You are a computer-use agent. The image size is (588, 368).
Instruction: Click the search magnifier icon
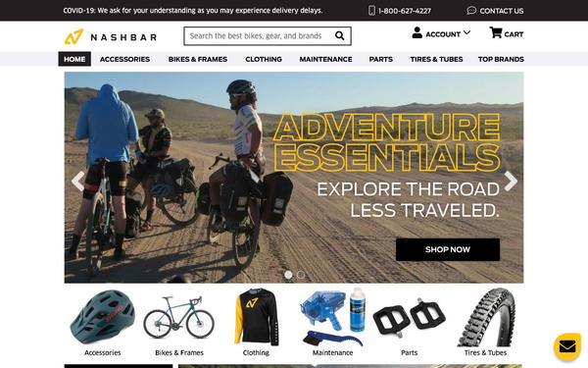pos(339,35)
